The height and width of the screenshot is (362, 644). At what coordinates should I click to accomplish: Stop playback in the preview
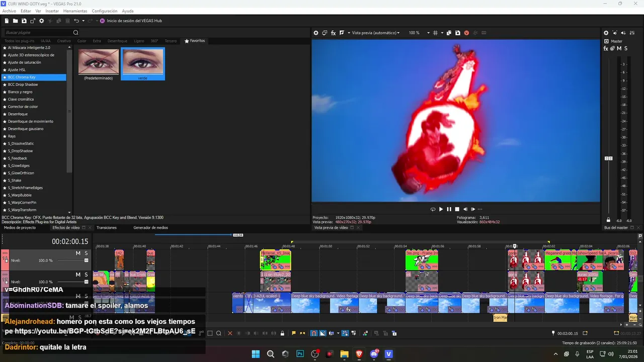457,209
